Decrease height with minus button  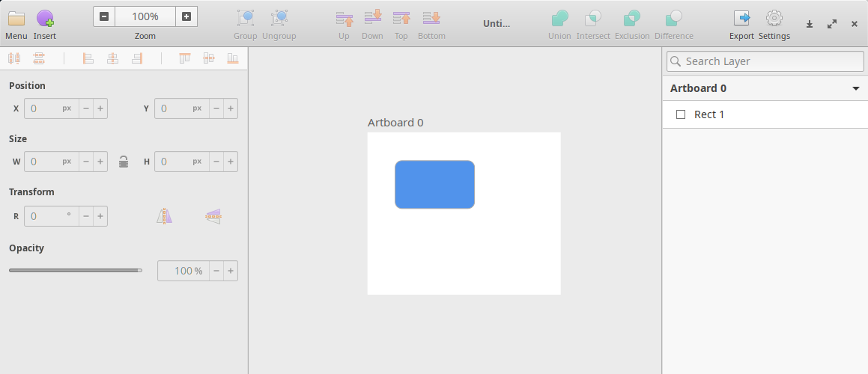[x=216, y=162]
